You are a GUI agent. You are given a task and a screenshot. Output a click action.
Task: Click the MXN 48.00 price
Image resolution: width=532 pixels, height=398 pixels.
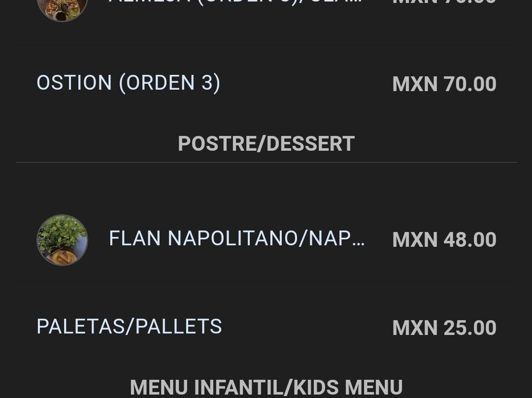coord(444,240)
